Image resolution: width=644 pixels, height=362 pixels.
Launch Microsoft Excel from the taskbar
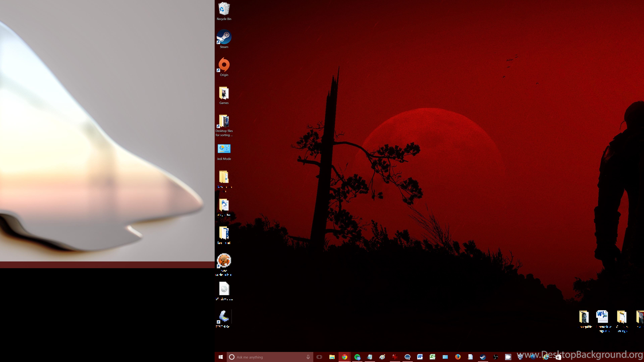pos(432,357)
